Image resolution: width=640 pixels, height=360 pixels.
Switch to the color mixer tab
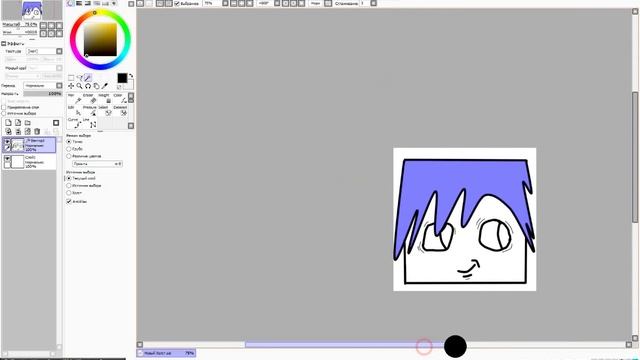click(97, 3)
